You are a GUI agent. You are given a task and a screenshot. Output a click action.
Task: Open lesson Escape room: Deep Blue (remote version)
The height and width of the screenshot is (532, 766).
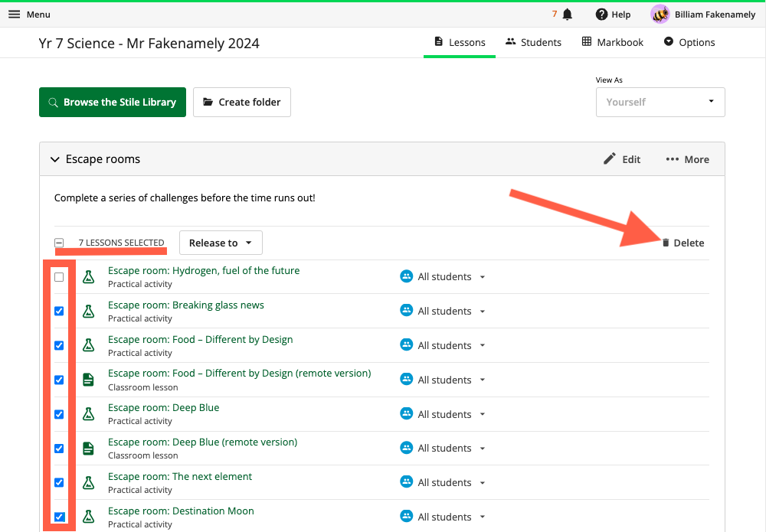tap(203, 442)
